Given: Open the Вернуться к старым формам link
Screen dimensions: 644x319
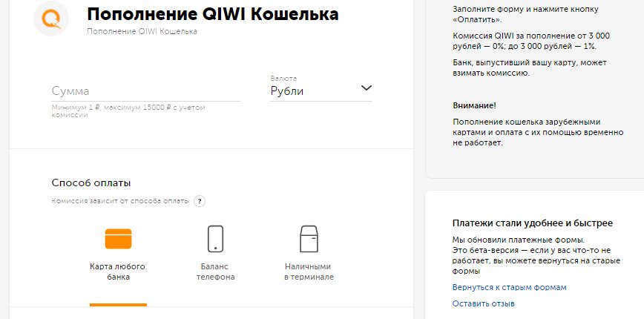Looking at the screenshot, I should [509, 287].
